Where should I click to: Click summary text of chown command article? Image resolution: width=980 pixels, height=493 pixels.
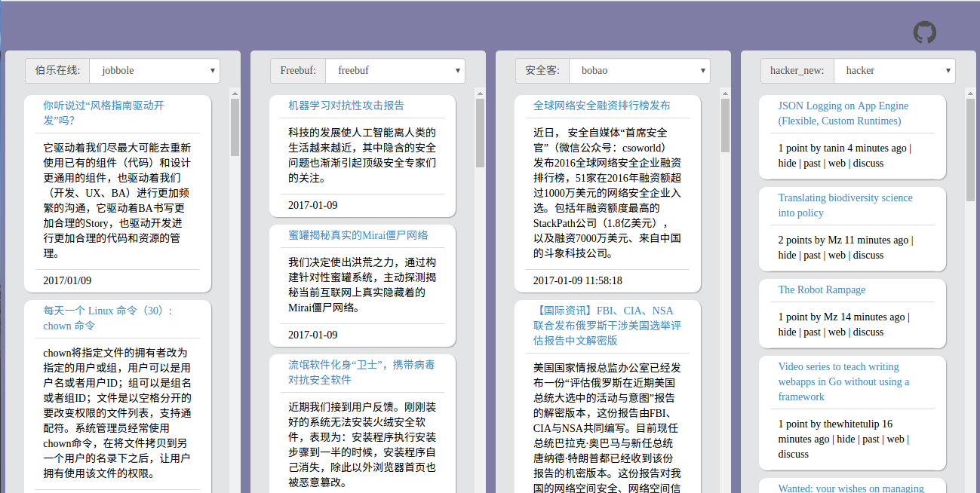click(117, 413)
